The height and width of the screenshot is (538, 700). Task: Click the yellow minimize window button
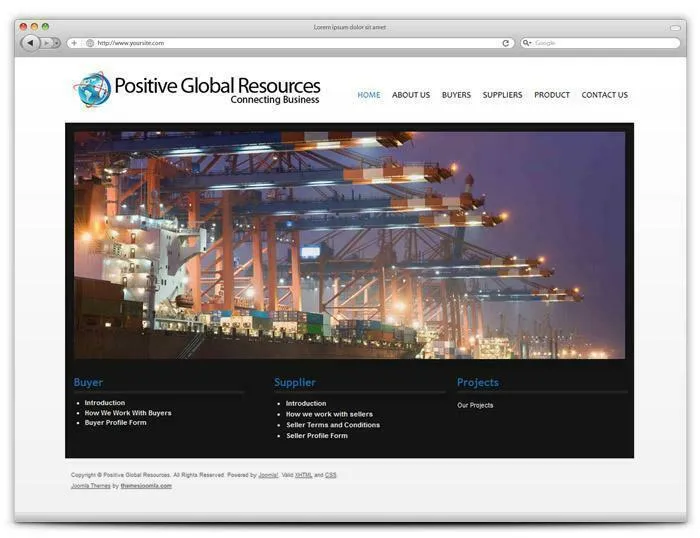(34, 27)
